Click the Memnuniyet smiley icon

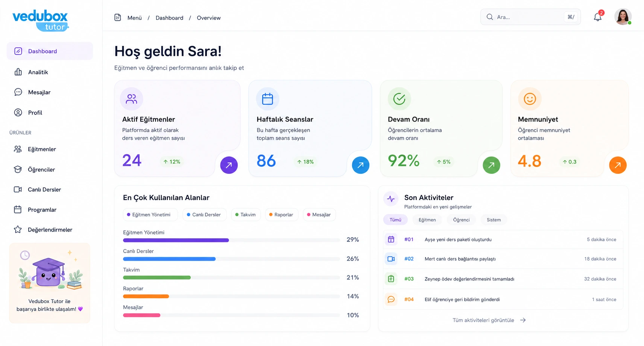[x=530, y=99]
